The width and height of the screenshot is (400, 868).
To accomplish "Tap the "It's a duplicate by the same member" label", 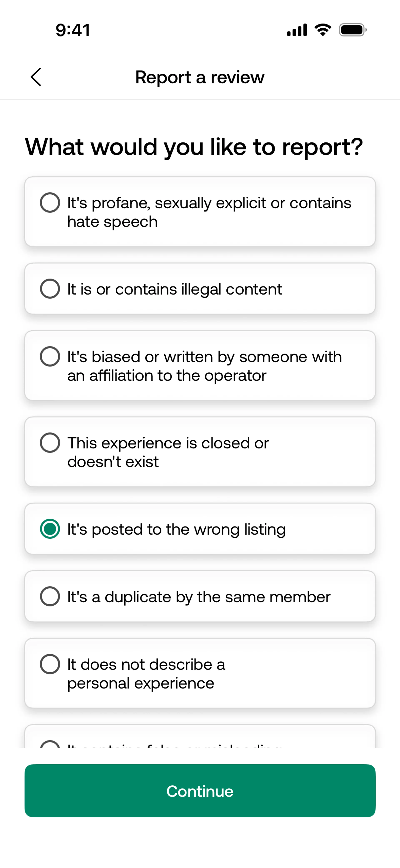I will [199, 597].
